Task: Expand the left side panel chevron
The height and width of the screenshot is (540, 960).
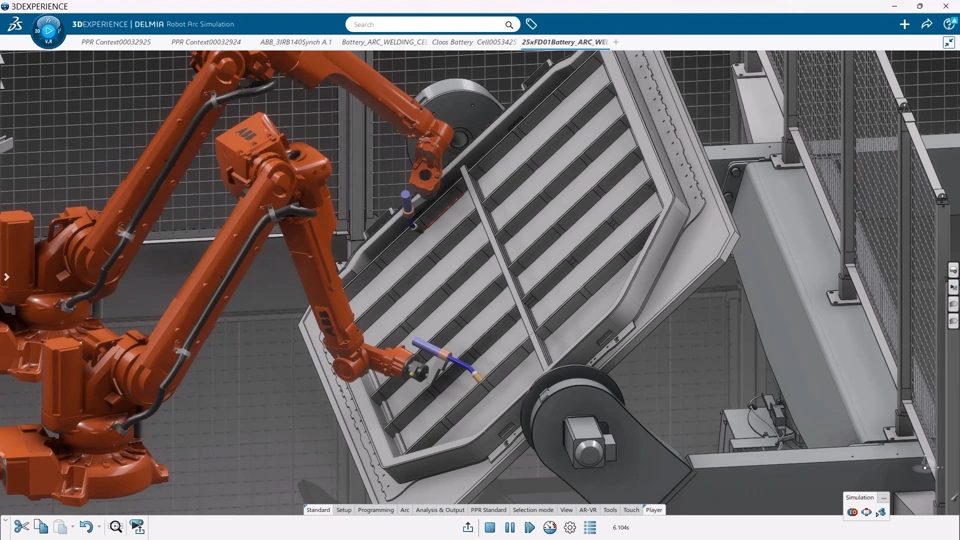Action: coord(6,277)
